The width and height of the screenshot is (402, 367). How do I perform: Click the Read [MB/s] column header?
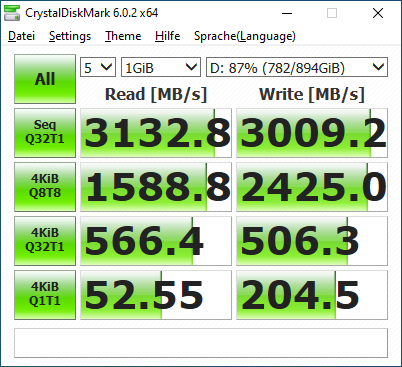coord(156,94)
